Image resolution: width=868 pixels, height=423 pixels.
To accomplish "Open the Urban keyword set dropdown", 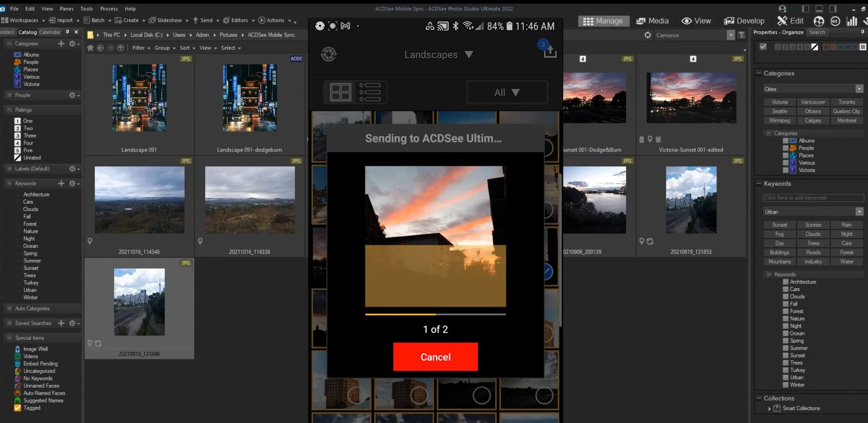I will tap(859, 212).
